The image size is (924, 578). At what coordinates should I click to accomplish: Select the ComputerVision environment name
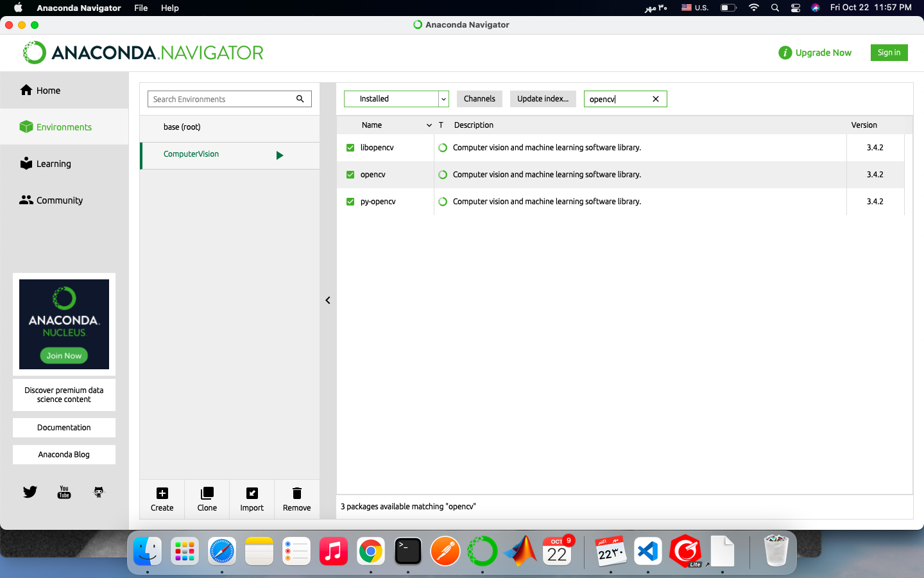[191, 154]
